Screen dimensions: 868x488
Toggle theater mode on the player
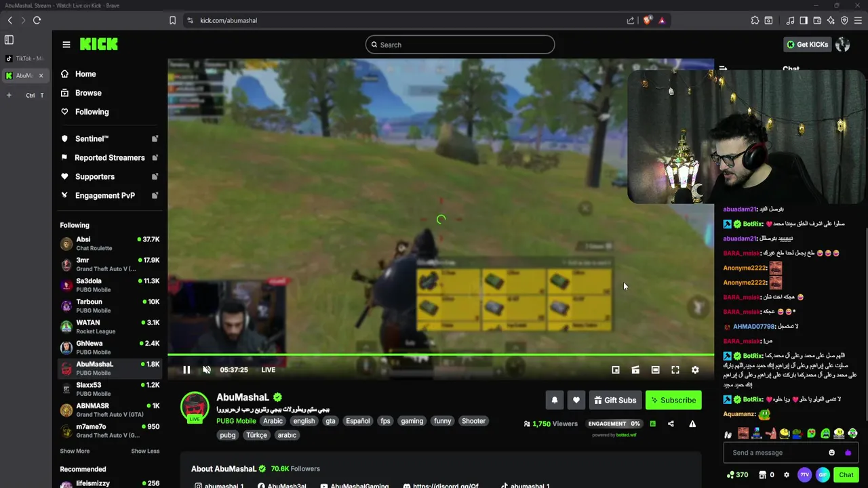click(655, 370)
